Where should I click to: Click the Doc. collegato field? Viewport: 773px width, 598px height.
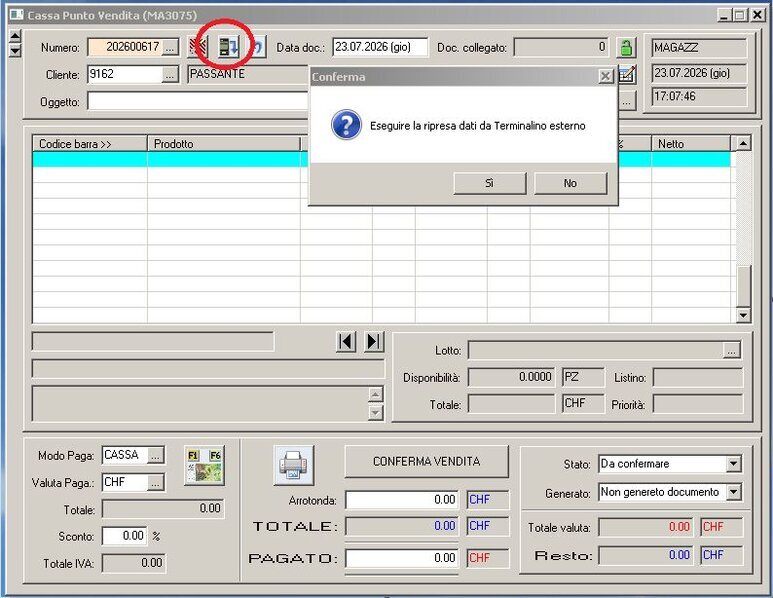[561, 47]
